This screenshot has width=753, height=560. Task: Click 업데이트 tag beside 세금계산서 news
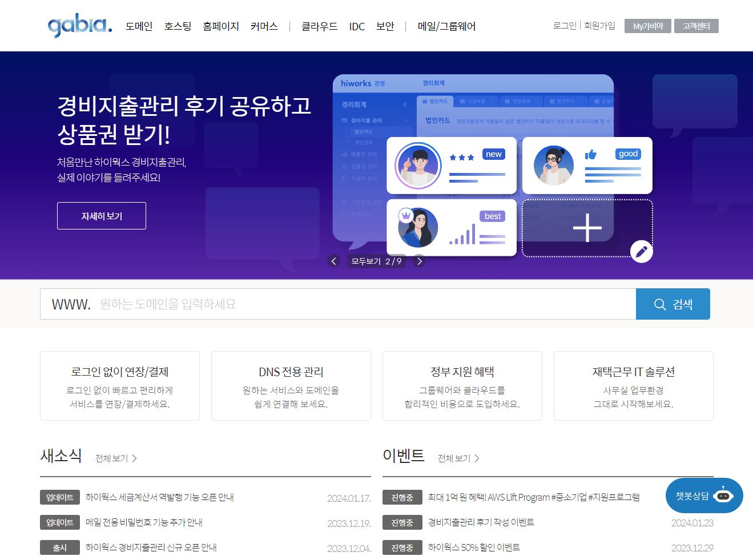click(60, 497)
